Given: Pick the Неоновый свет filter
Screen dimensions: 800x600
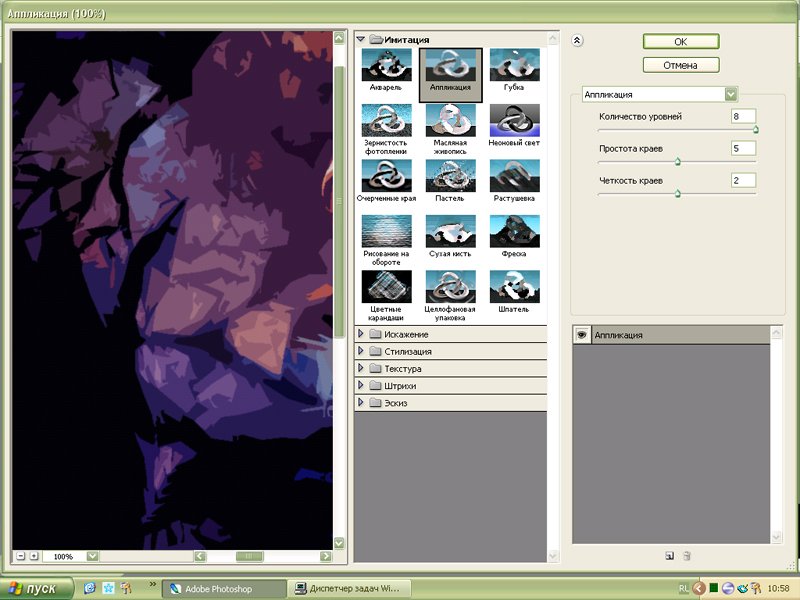Looking at the screenshot, I should pos(514,120).
